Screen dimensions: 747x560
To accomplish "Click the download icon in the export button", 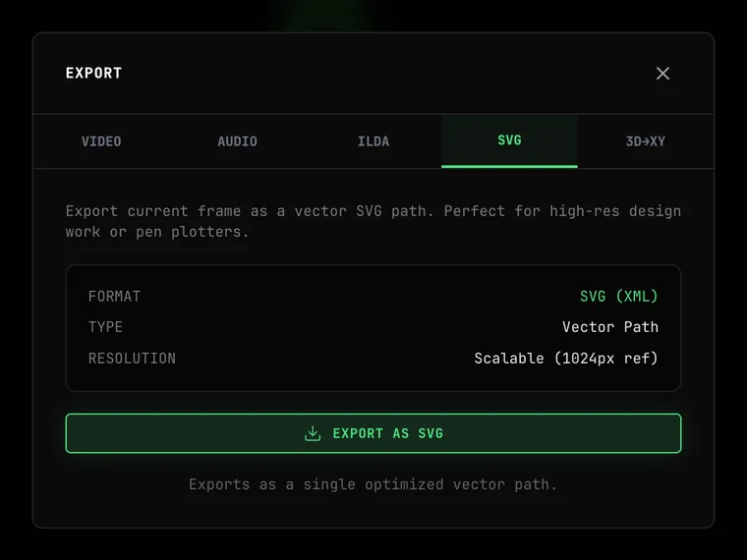I will click(313, 433).
